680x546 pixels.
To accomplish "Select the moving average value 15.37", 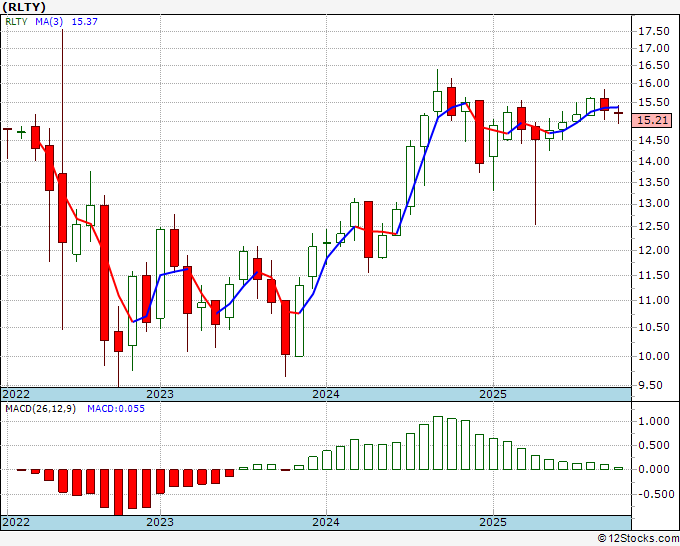I will point(85,22).
